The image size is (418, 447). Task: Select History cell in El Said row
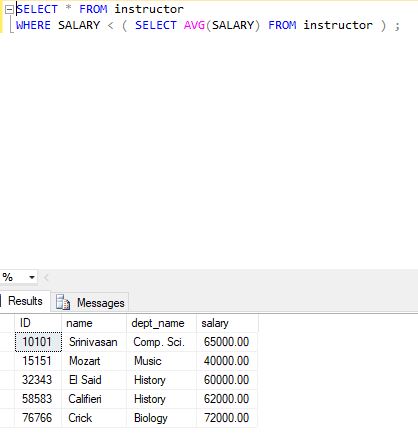[161, 380]
